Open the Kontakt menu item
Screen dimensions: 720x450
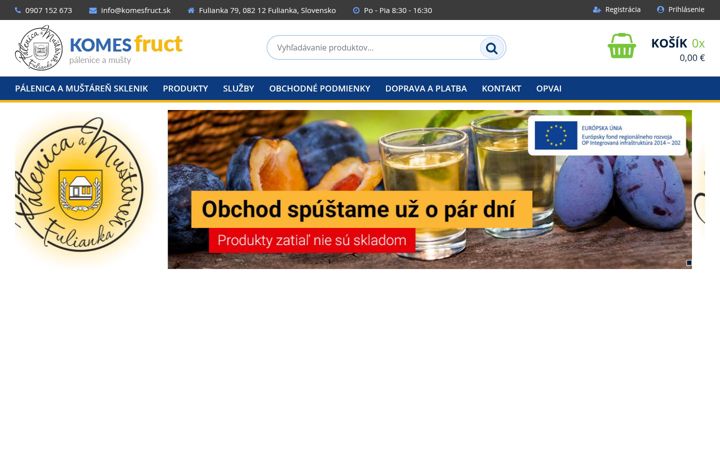(x=501, y=89)
